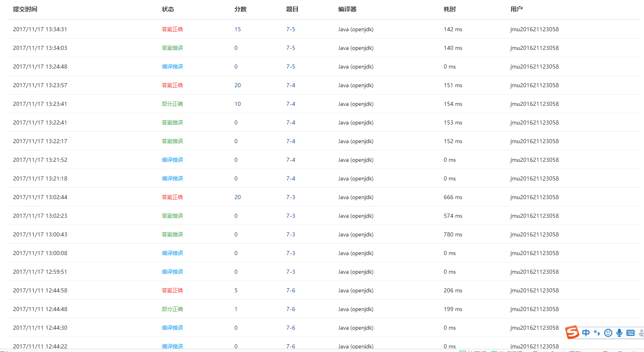The width and height of the screenshot is (644, 352).
Task: Open 部分正确 status of 12:44:48 submission
Action: tap(172, 309)
